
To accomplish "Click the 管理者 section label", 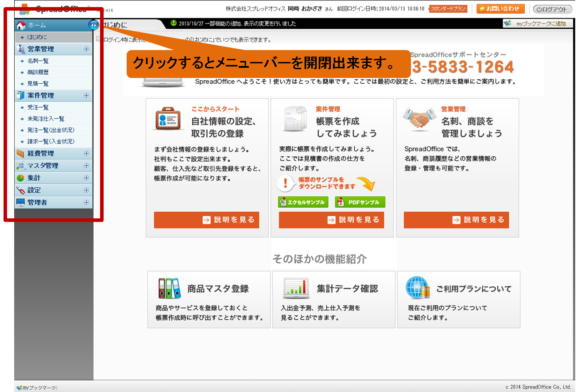I will (x=37, y=202).
